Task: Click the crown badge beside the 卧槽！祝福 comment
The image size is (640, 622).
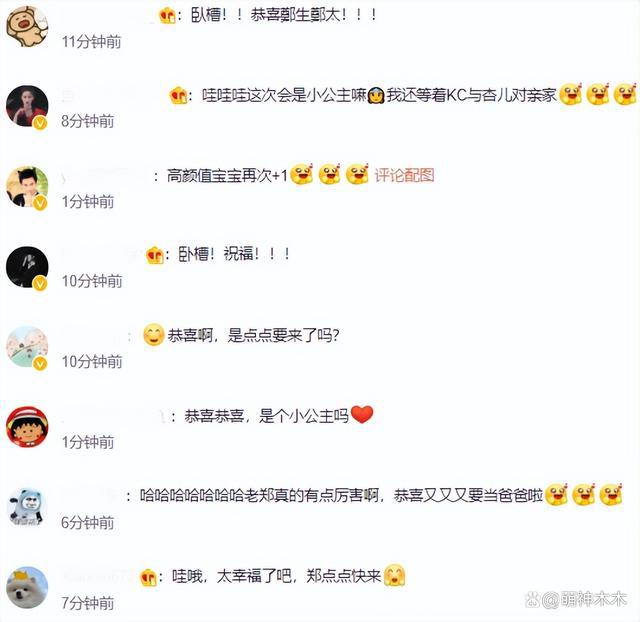Action: coord(155,255)
